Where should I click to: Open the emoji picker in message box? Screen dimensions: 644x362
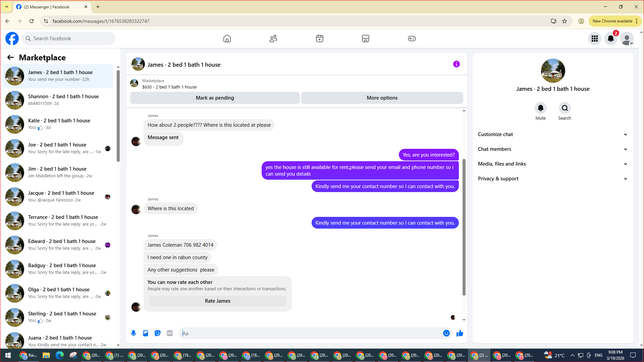[x=446, y=333]
